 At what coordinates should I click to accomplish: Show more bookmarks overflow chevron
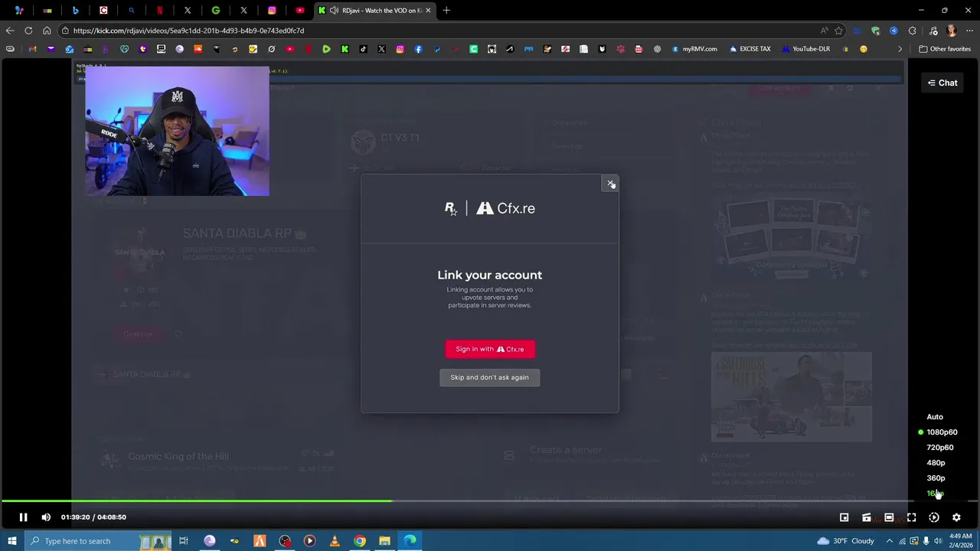[900, 49]
